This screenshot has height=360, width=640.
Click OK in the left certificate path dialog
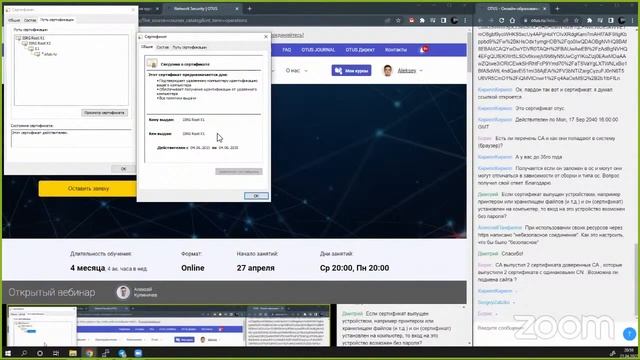coord(123,169)
